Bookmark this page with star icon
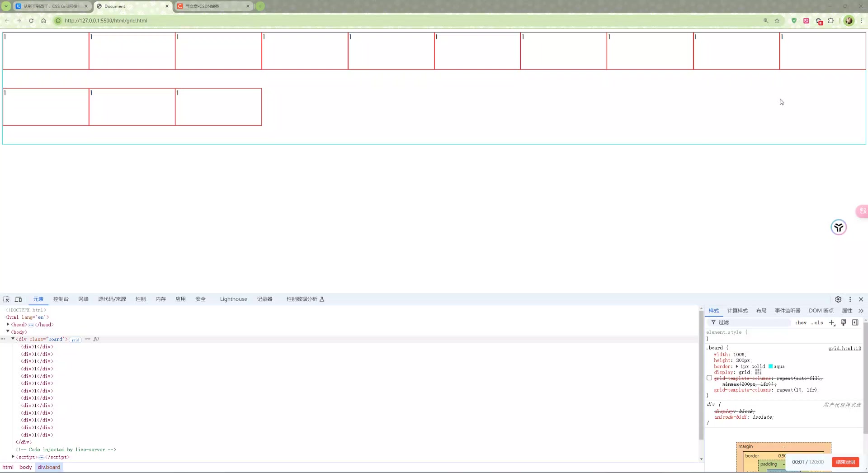868x473 pixels. coord(777,20)
